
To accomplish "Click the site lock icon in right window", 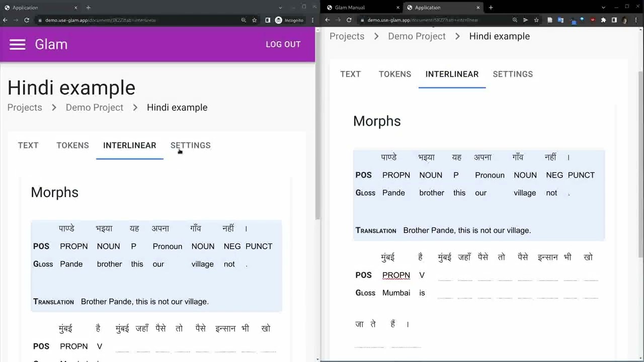I will (362, 20).
